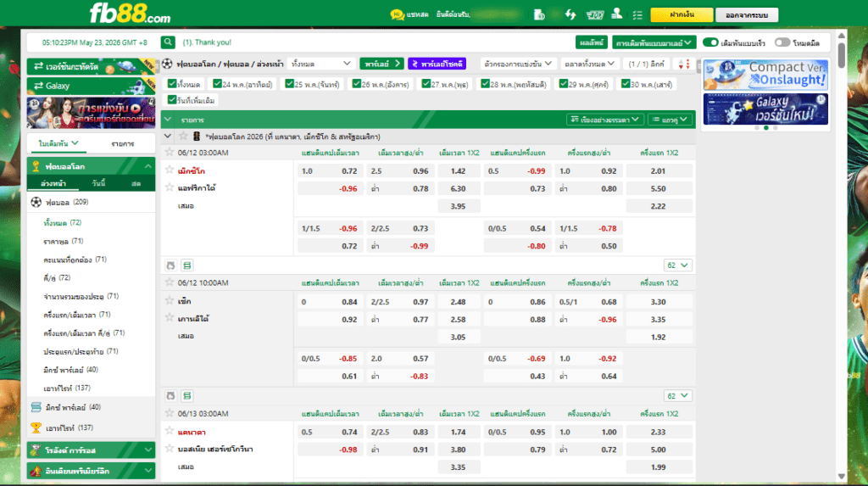Image resolution: width=868 pixels, height=486 pixels.
Task: Select ราคาพูล (71) in sidebar
Action: pyautogui.click(x=63, y=241)
